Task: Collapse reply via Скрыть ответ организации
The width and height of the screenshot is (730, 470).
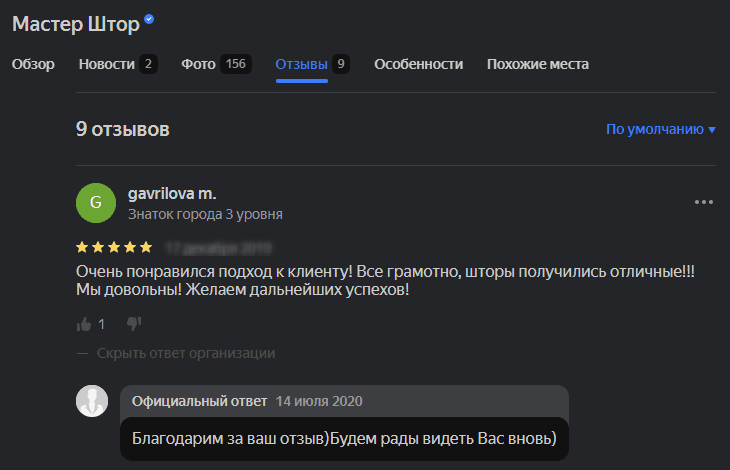Action: [185, 353]
